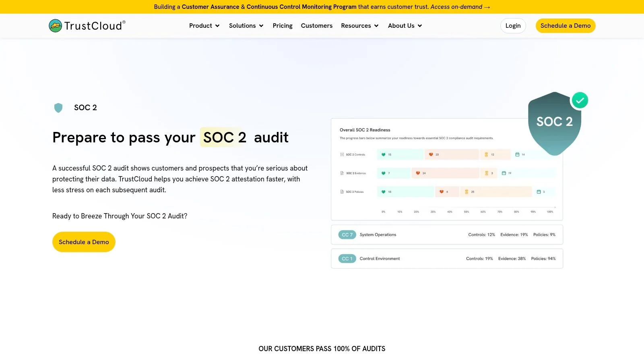Click the broken heart icon showing 24 in Evidence
Viewport: 644px width, 362px height.
click(419, 173)
